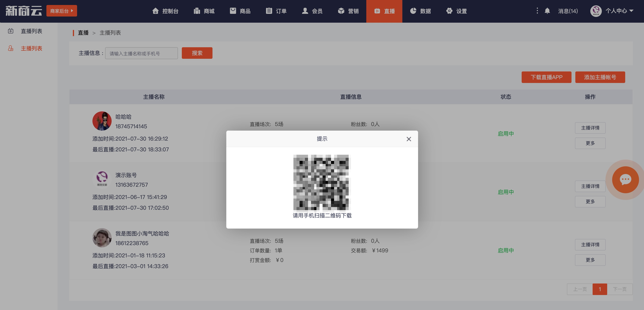
Task: Click the 订单 menu label
Action: (281, 11)
